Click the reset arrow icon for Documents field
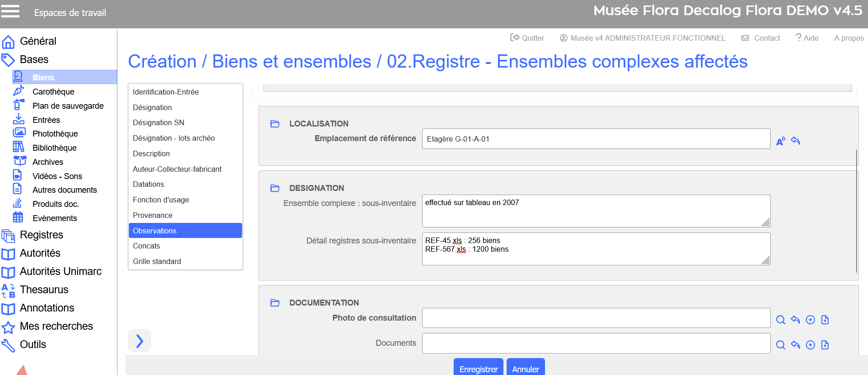868x375 pixels. (795, 345)
